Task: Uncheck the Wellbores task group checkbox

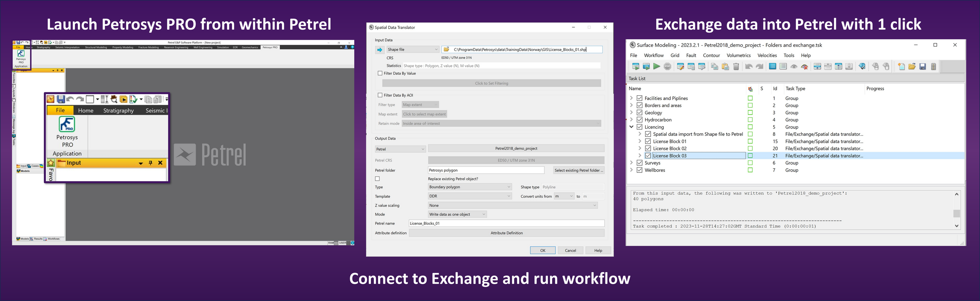Action: pos(639,170)
